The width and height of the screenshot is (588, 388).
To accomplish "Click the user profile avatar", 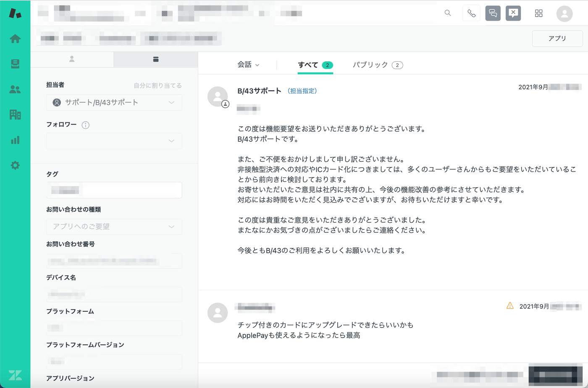I will point(564,13).
